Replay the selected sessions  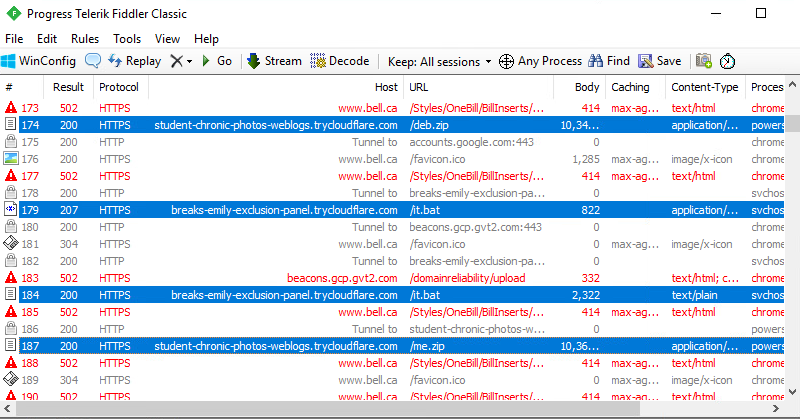[134, 61]
